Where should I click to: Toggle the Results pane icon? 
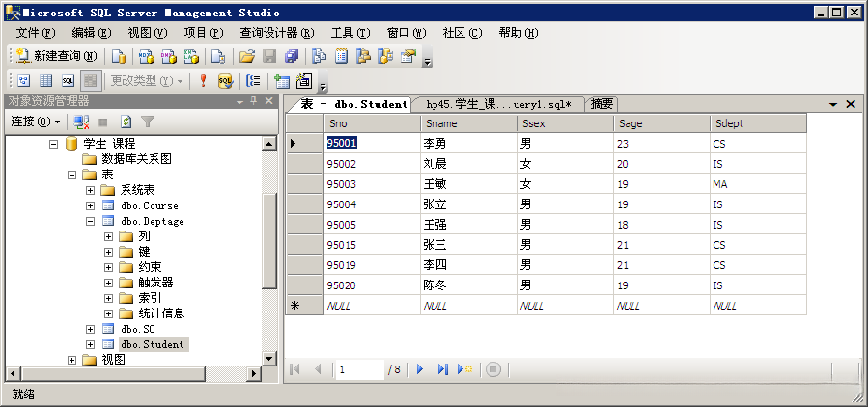click(90, 81)
